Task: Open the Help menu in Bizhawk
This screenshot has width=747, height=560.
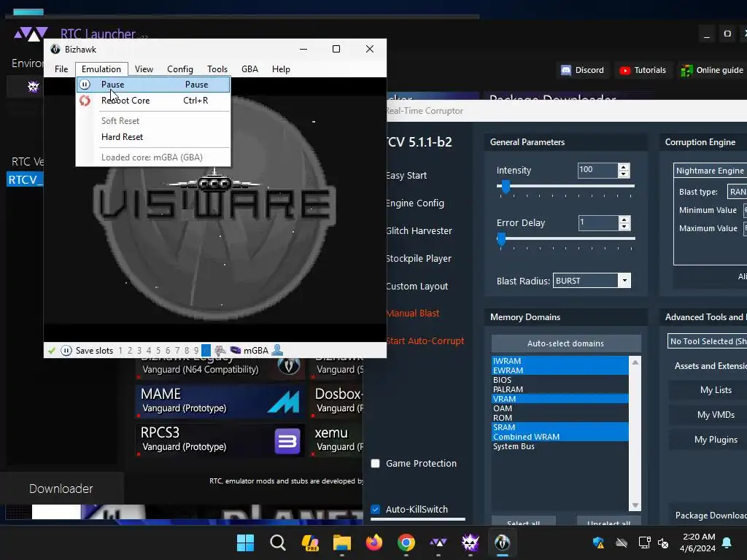Action: pyautogui.click(x=281, y=69)
